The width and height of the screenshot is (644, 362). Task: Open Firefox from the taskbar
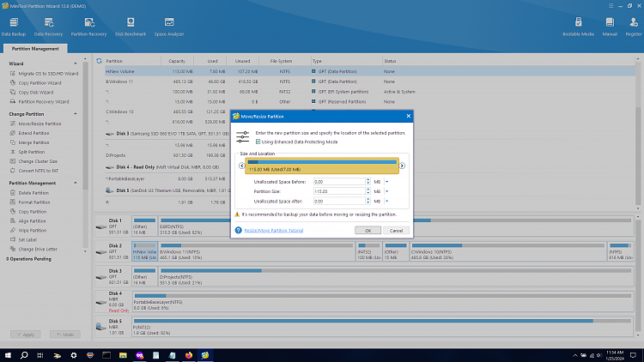point(189,355)
